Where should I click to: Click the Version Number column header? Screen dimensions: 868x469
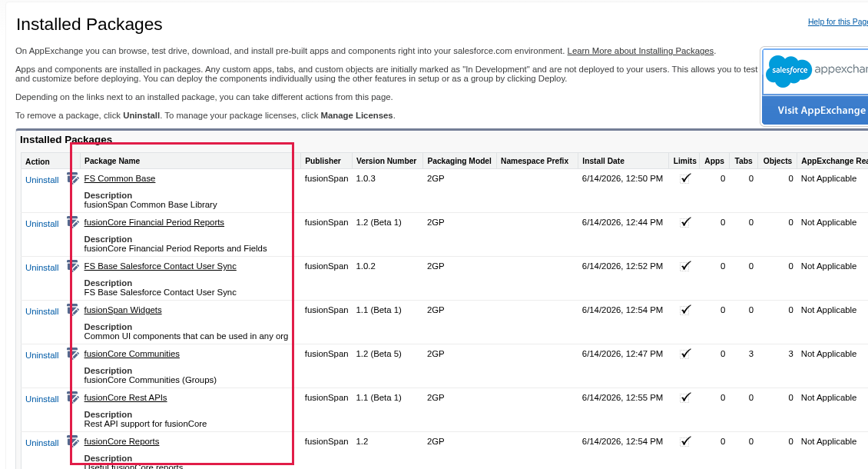point(386,161)
